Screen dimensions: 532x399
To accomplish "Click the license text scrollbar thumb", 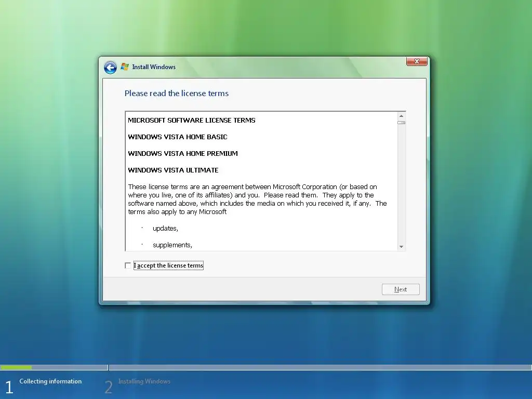I will coord(402,123).
